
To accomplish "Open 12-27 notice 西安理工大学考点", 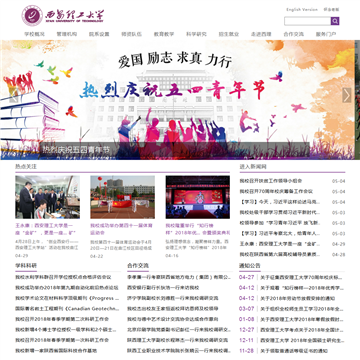I will tap(301, 330).
